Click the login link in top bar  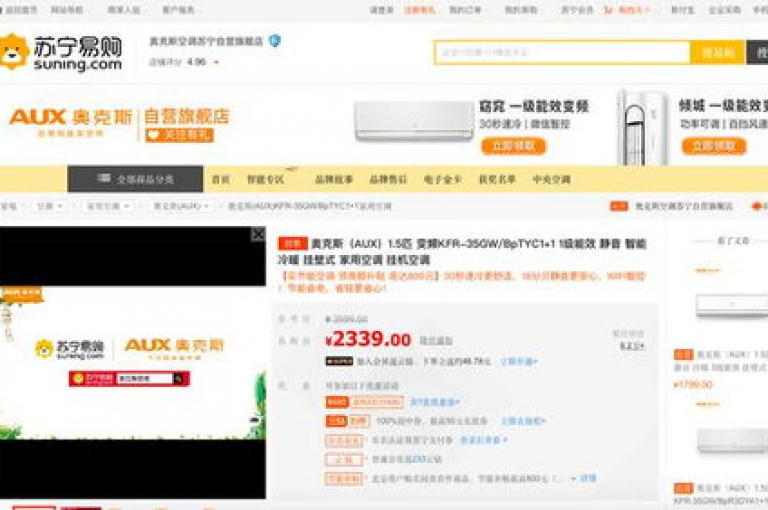click(381, 10)
